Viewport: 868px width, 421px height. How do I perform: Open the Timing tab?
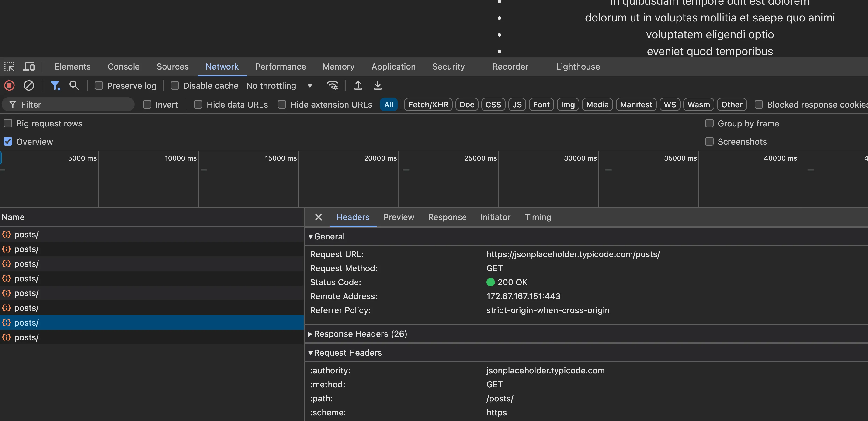(538, 218)
